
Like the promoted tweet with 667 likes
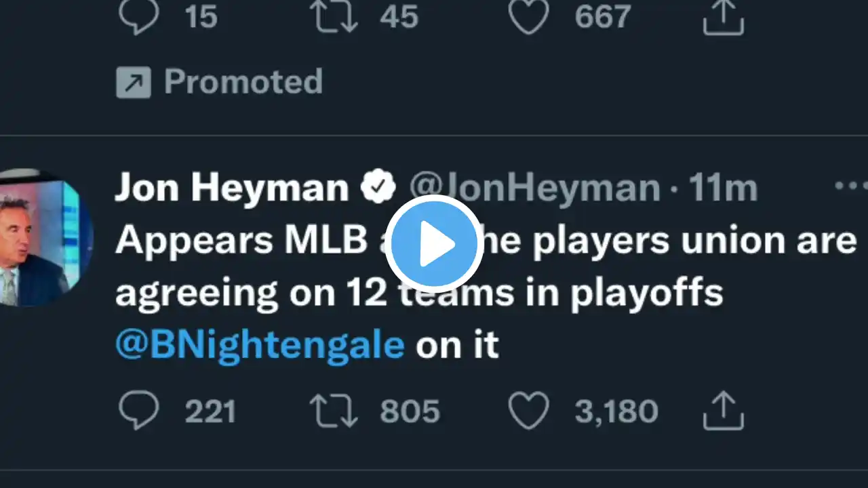528,16
